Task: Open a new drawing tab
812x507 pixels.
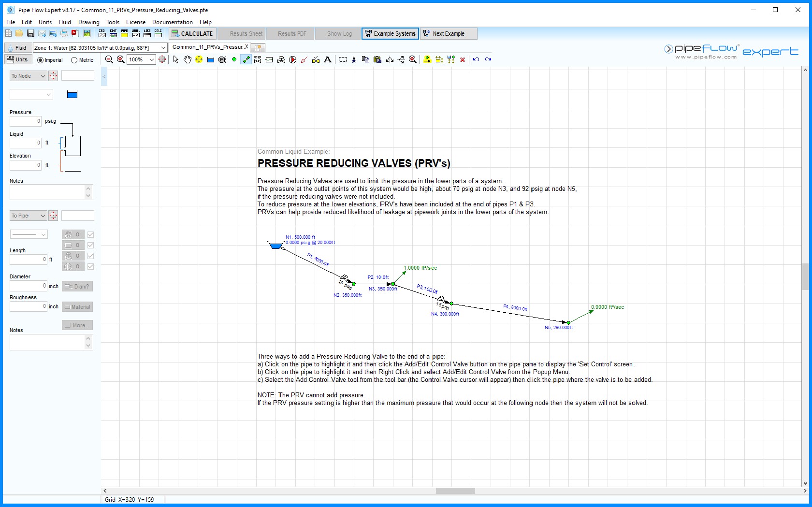Action: point(258,47)
